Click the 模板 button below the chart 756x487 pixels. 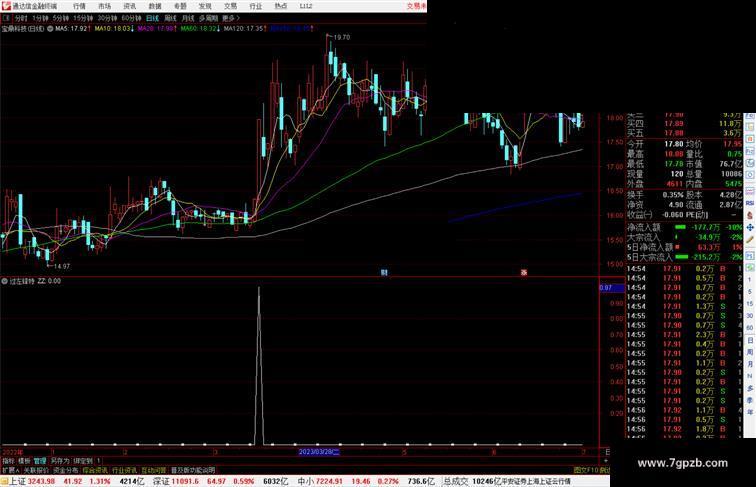pos(24,461)
